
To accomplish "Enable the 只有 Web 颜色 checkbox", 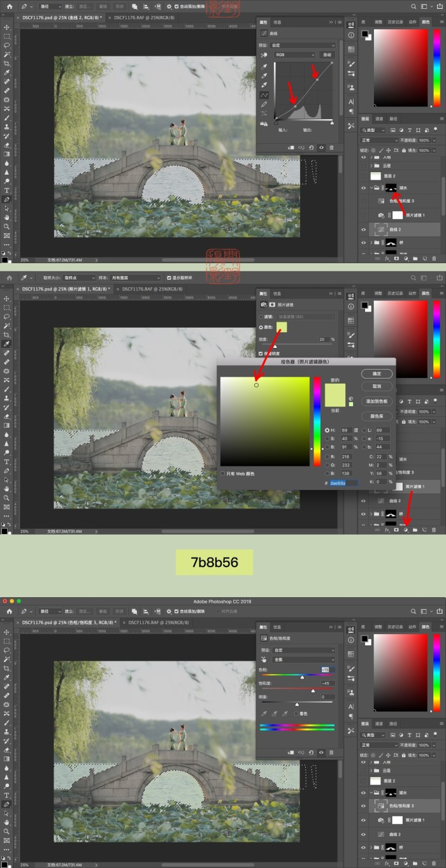I will tap(222, 474).
